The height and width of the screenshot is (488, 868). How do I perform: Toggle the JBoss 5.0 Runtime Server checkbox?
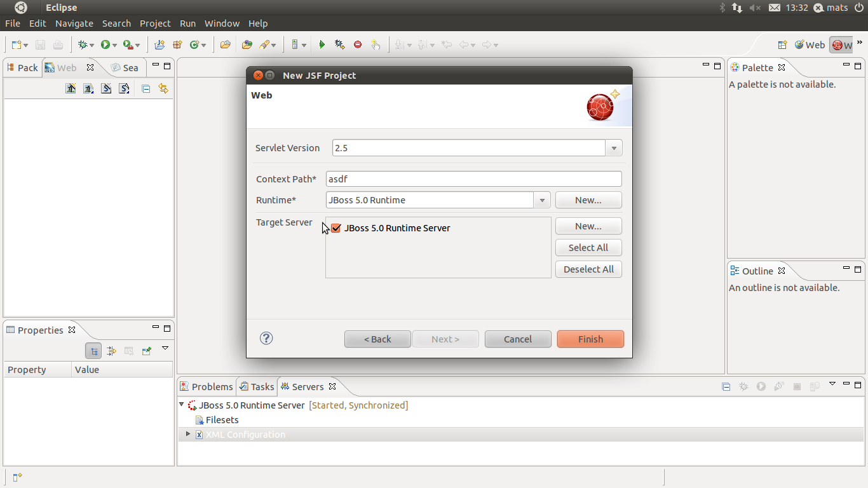(x=336, y=227)
